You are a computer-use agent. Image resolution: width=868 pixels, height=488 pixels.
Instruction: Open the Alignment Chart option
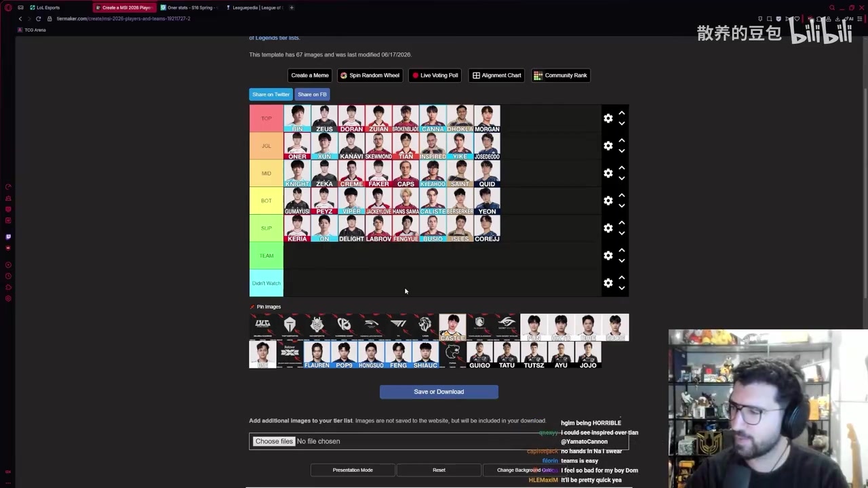click(x=497, y=75)
